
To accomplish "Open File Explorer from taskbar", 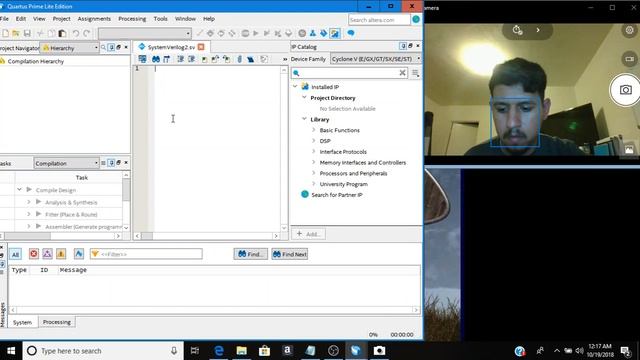I will point(242,351).
